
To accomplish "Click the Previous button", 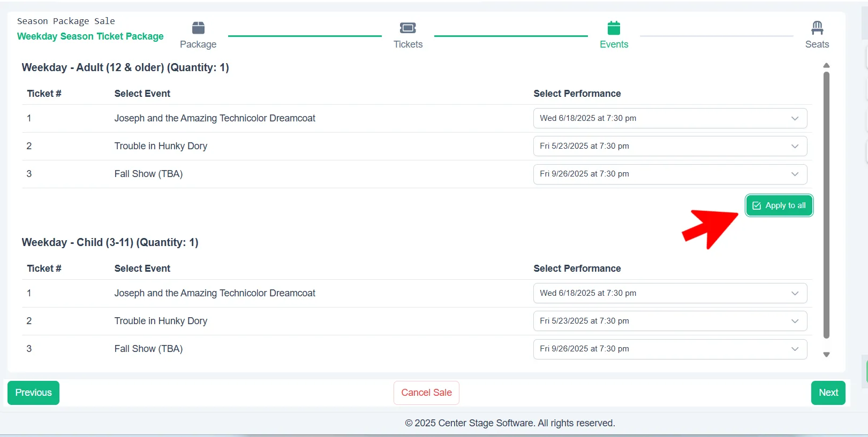I will click(x=33, y=393).
